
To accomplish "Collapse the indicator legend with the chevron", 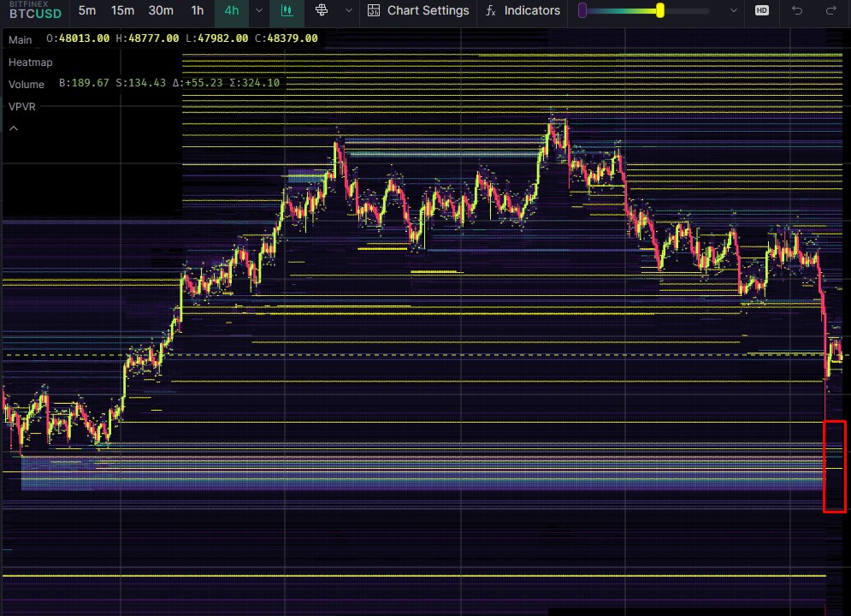I will [x=14, y=128].
